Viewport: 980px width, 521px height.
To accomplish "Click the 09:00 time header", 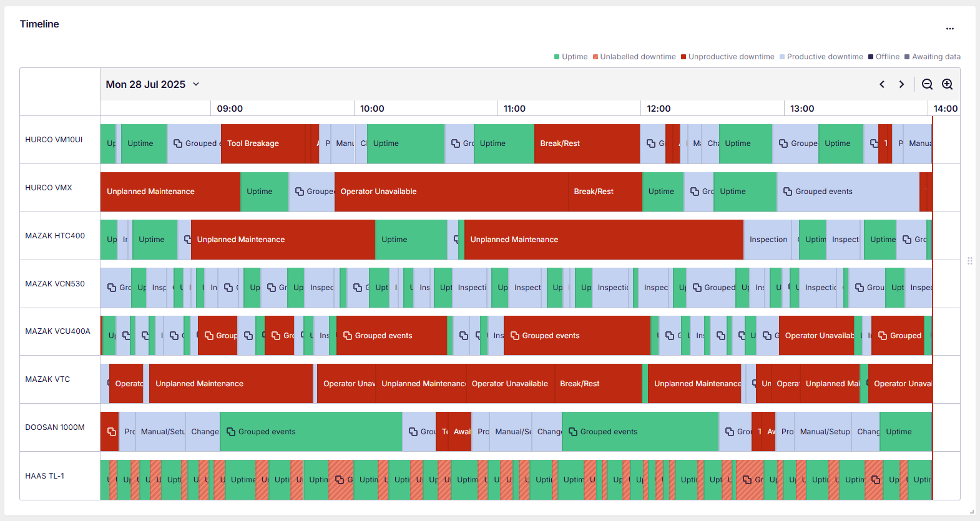I will (230, 109).
